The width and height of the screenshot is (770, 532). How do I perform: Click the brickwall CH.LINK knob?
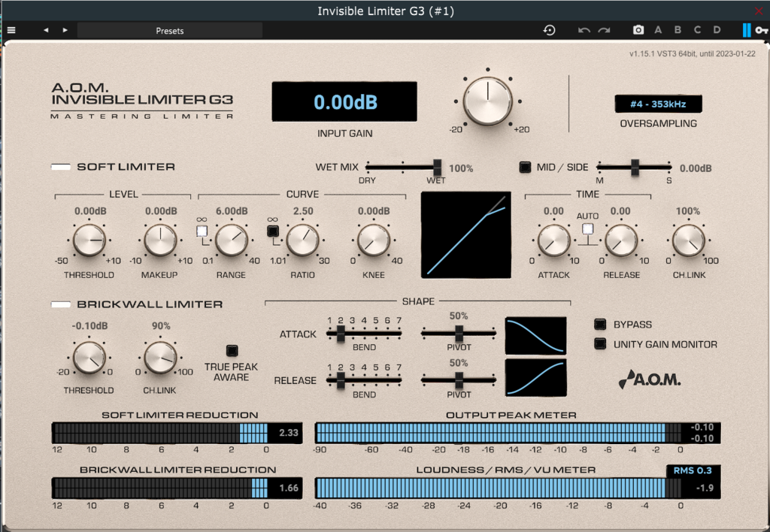160,357
